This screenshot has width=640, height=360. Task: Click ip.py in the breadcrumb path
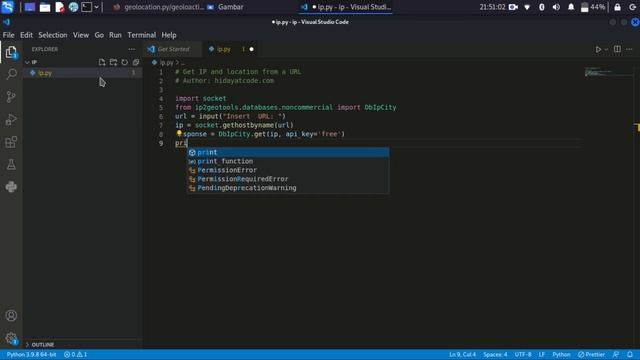point(167,63)
